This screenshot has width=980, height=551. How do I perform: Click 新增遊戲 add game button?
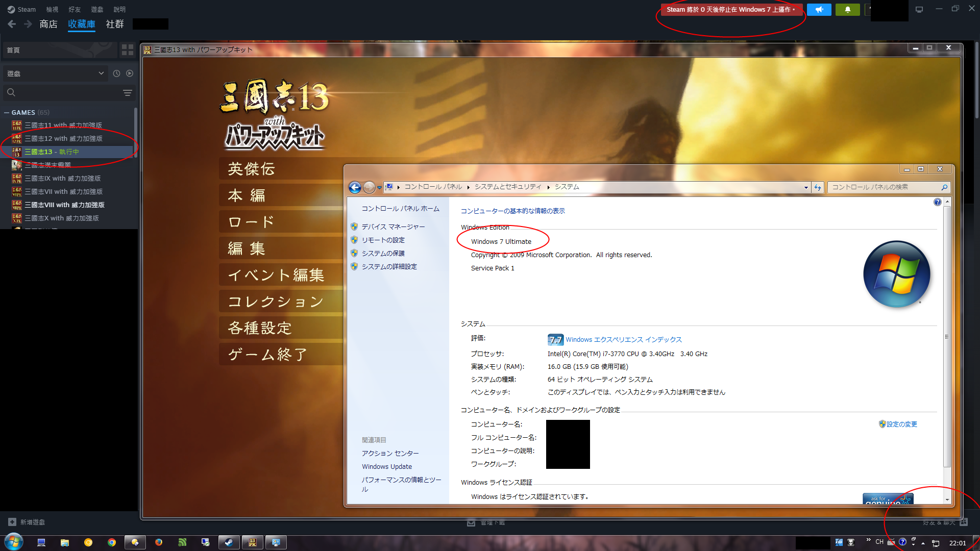(x=27, y=522)
